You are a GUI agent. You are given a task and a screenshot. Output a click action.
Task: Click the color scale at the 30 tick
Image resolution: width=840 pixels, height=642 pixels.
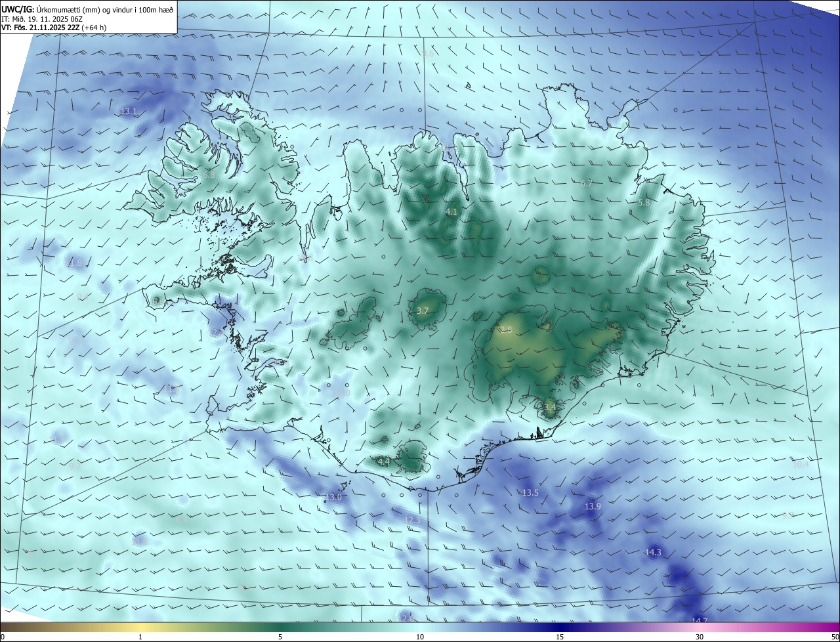700,637
